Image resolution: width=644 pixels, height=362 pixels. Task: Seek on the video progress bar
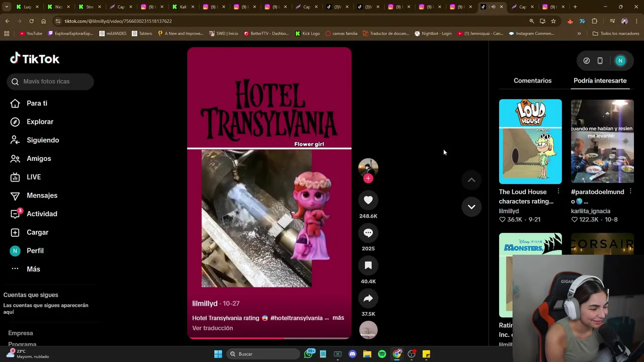point(269,338)
